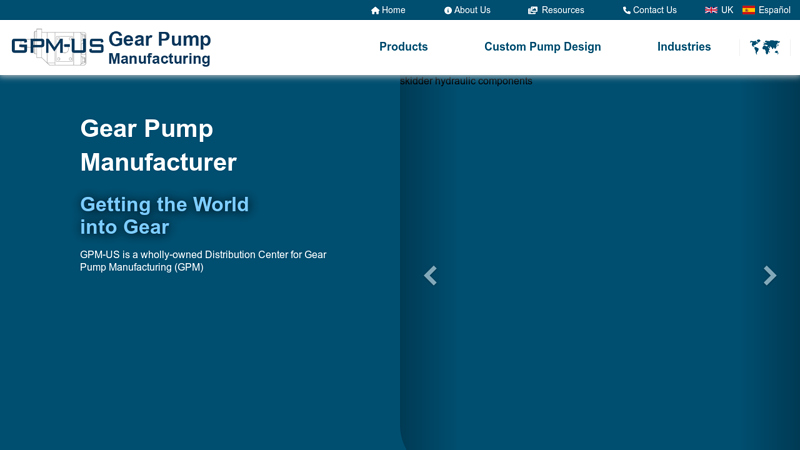Open the Contact Us text link
The width and height of the screenshot is (800, 450).
[x=655, y=10]
